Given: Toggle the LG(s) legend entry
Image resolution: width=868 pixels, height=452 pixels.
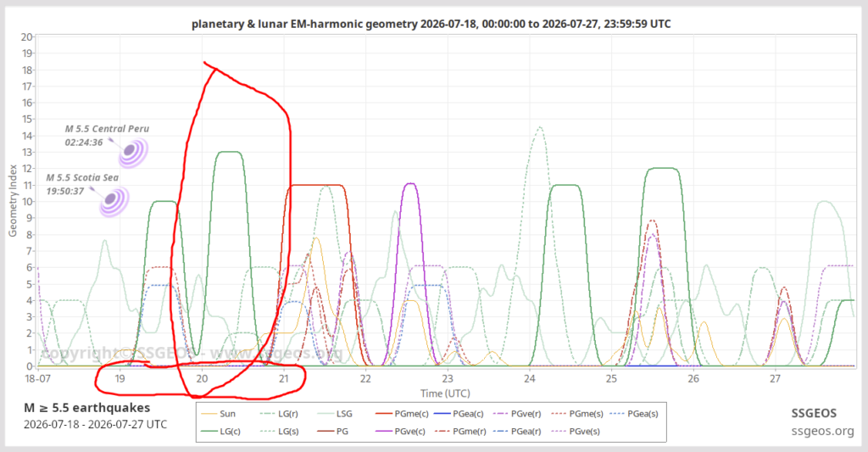Looking at the screenshot, I should pos(279,431).
